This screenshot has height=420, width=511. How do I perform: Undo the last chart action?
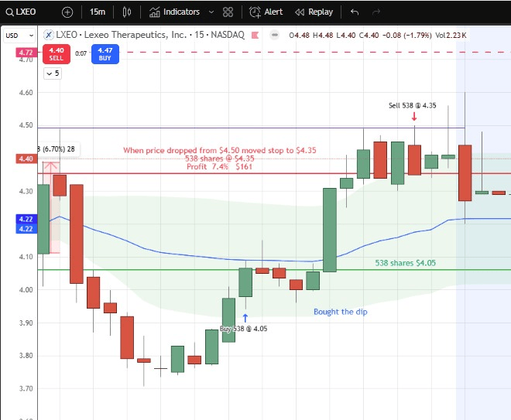click(355, 12)
